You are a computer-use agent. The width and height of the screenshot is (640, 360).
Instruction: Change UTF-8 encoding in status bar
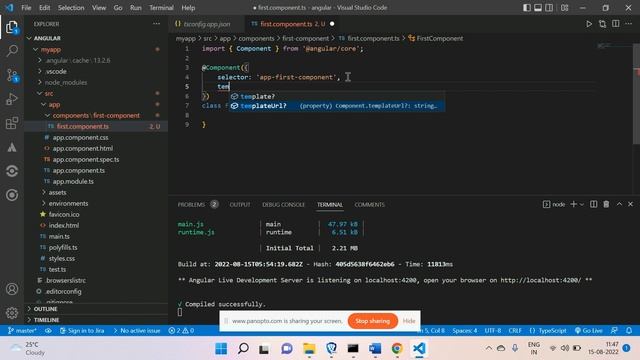tap(493, 331)
